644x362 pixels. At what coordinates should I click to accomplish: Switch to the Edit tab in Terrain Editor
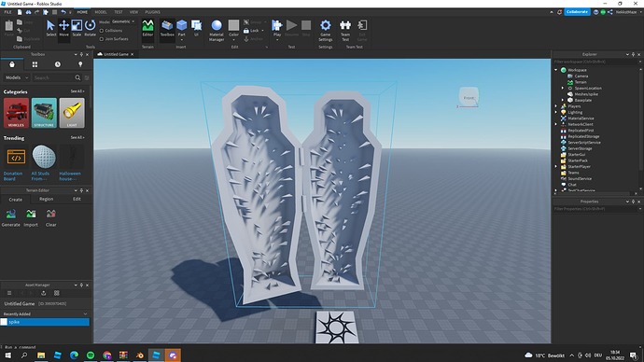[x=77, y=199]
